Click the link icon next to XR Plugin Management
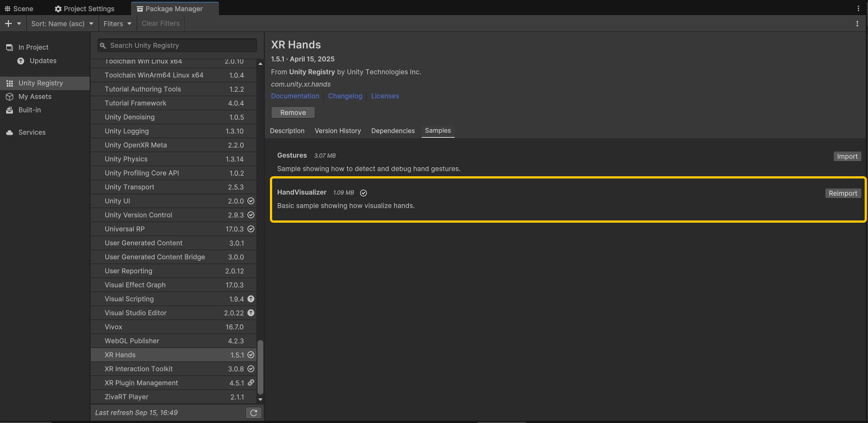The image size is (868, 423). coord(251,383)
